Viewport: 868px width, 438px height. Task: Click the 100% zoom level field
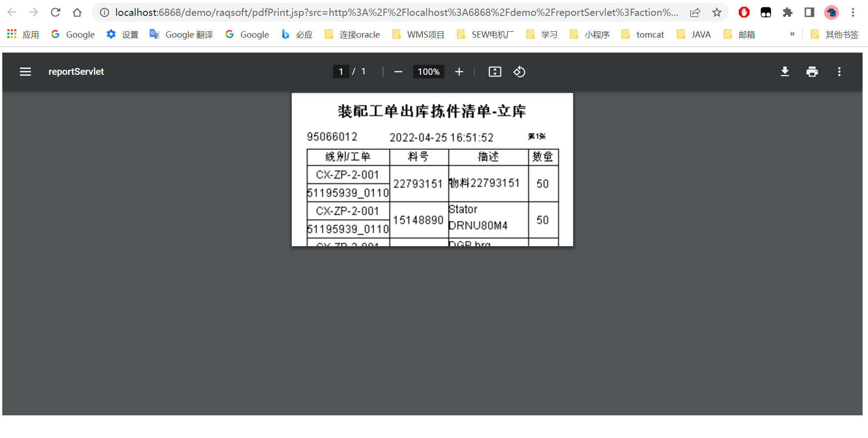click(x=428, y=72)
